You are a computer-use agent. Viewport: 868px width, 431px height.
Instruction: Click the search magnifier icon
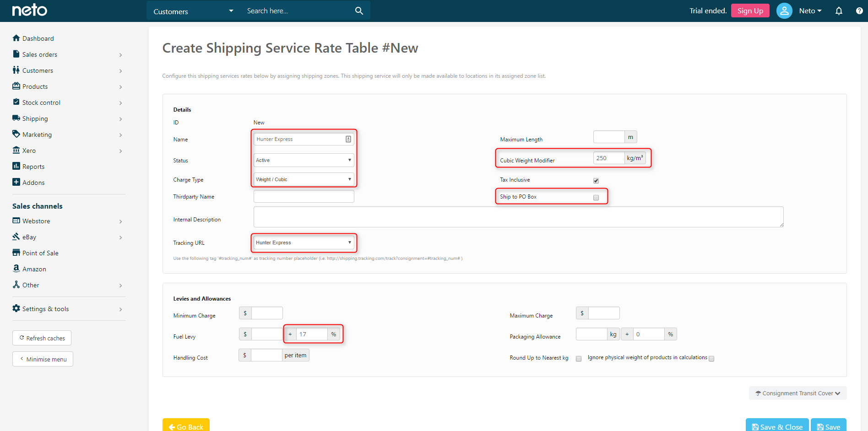click(x=359, y=11)
